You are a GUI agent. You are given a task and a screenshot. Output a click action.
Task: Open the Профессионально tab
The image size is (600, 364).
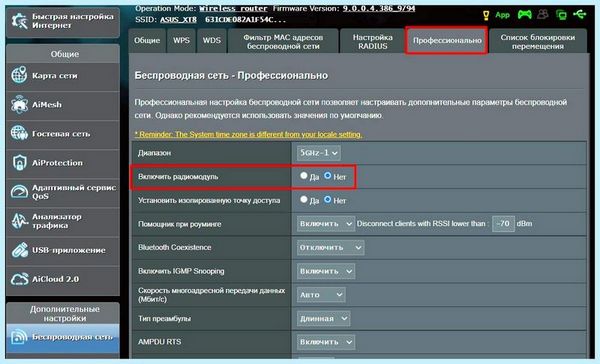[447, 40]
